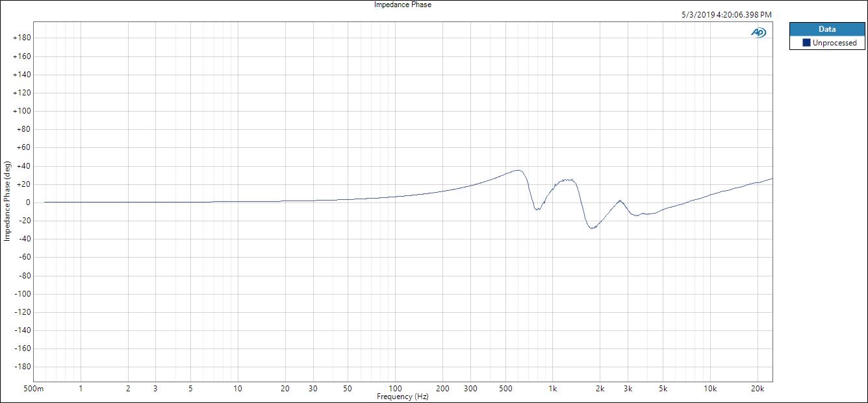Click the -40 Y-axis tick label
Image resolution: width=868 pixels, height=403 pixels.
point(24,239)
